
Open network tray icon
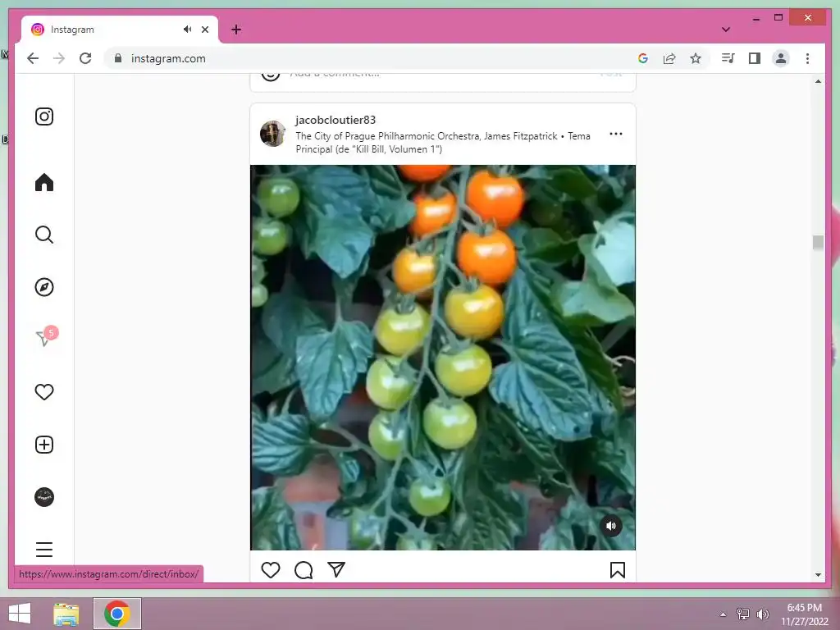(742, 614)
